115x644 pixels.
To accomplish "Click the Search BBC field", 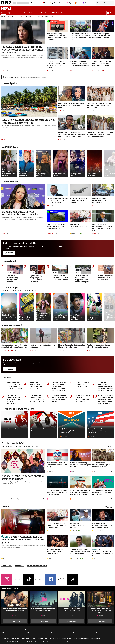I will point(104,3).
